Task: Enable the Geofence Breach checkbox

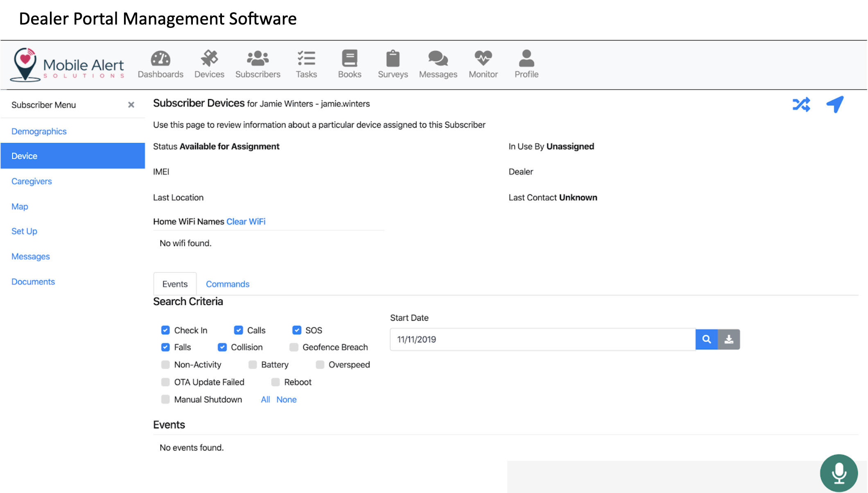Action: point(294,347)
